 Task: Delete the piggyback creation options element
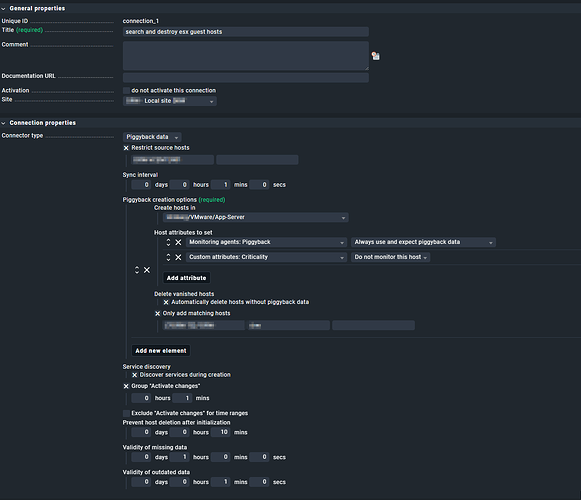147,270
